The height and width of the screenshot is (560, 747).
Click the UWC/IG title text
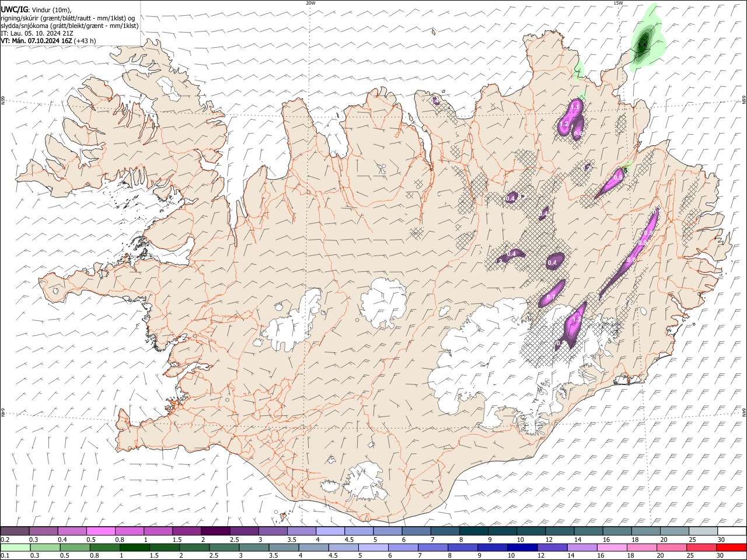tap(14, 9)
